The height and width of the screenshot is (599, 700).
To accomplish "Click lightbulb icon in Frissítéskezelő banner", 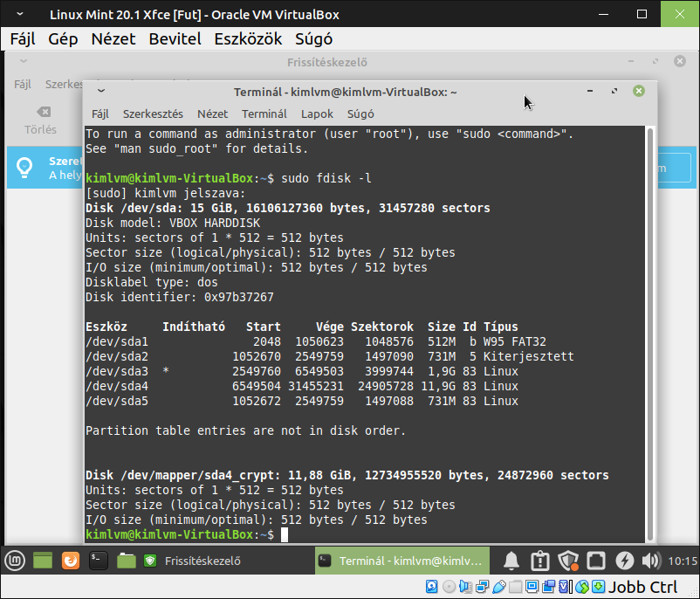I will point(24,168).
